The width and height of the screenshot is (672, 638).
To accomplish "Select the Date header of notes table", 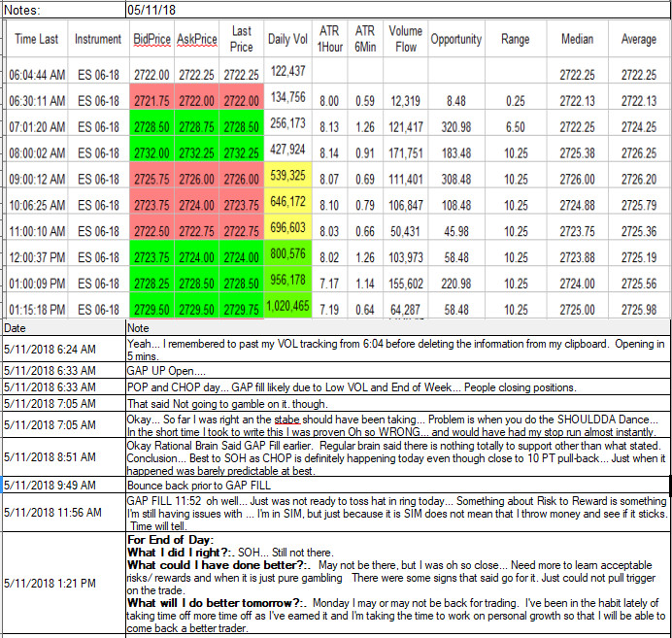I will coord(64,328).
